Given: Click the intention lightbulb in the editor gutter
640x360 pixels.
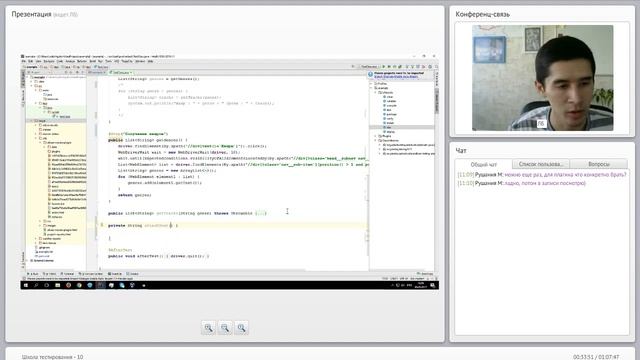Looking at the screenshot, I should [102, 224].
